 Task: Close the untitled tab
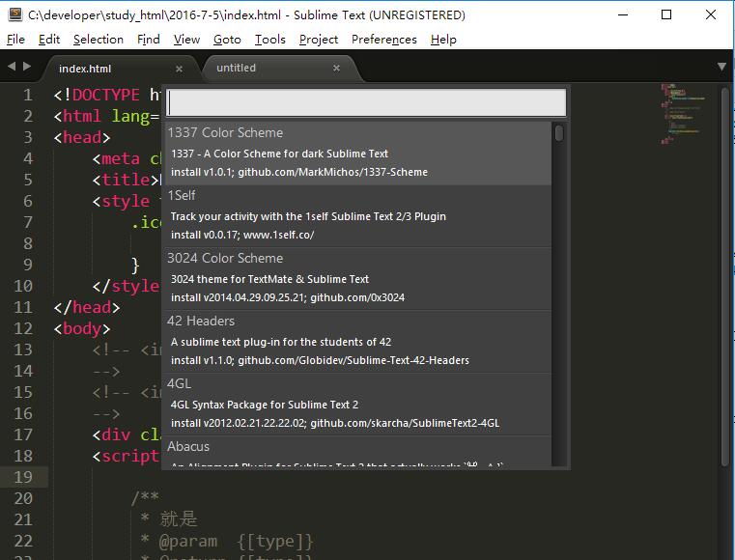pos(336,69)
